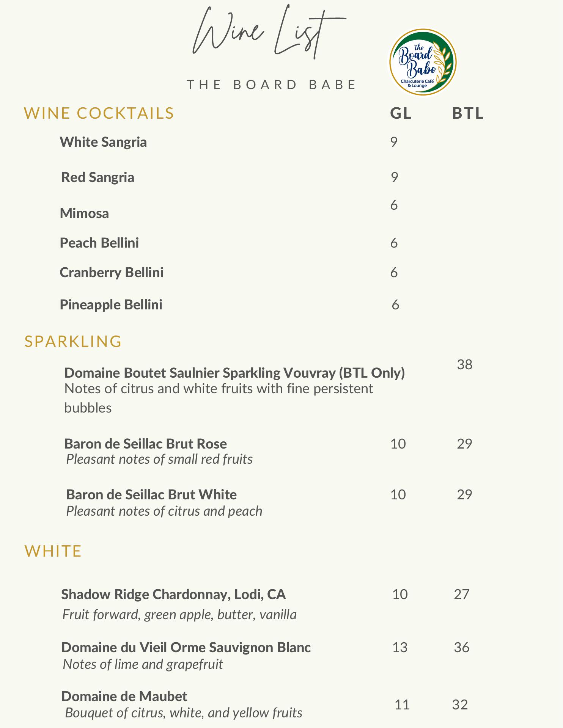The width and height of the screenshot is (563, 728).
Task: Select the Domaine de Maubet wine
Action: pyautogui.click(x=124, y=697)
